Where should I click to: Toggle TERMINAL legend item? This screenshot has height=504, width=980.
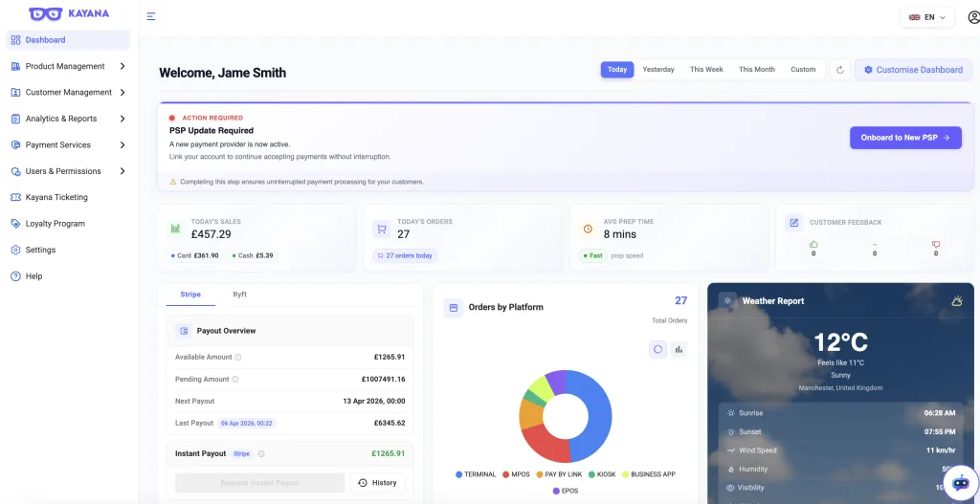coord(476,474)
